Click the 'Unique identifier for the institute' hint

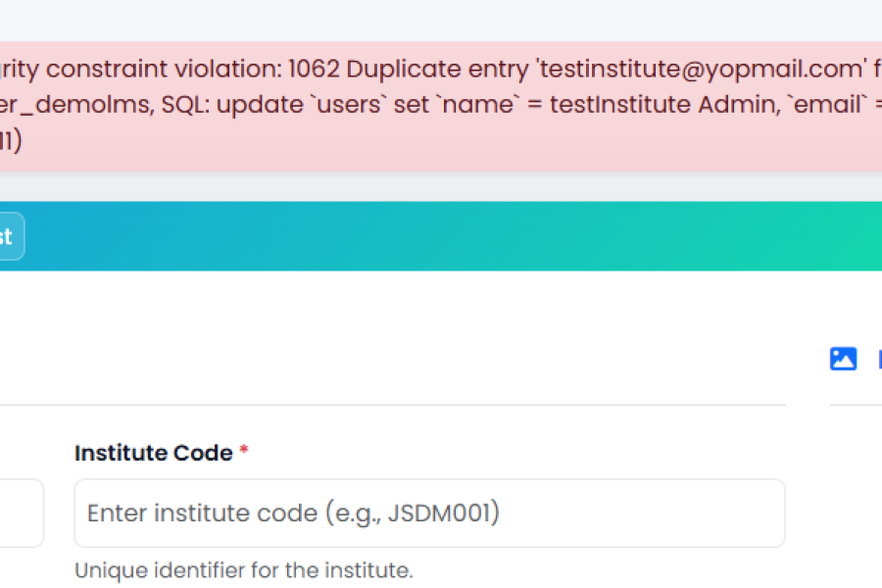[244, 570]
